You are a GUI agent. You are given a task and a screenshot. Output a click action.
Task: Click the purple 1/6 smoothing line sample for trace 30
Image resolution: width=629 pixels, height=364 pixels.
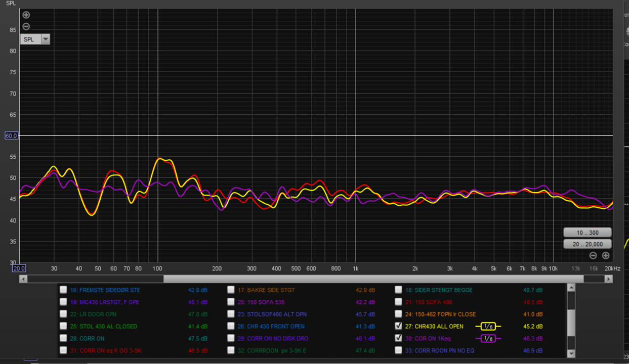[x=488, y=339]
